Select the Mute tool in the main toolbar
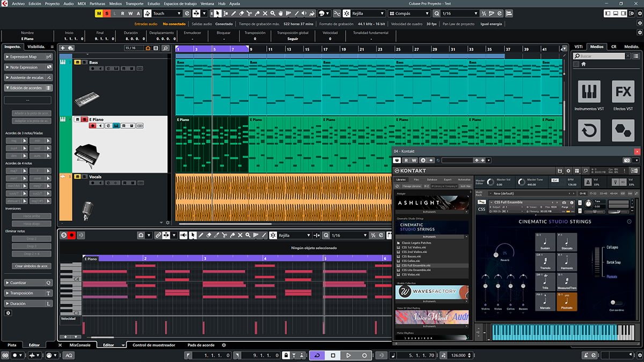 pos(265,13)
